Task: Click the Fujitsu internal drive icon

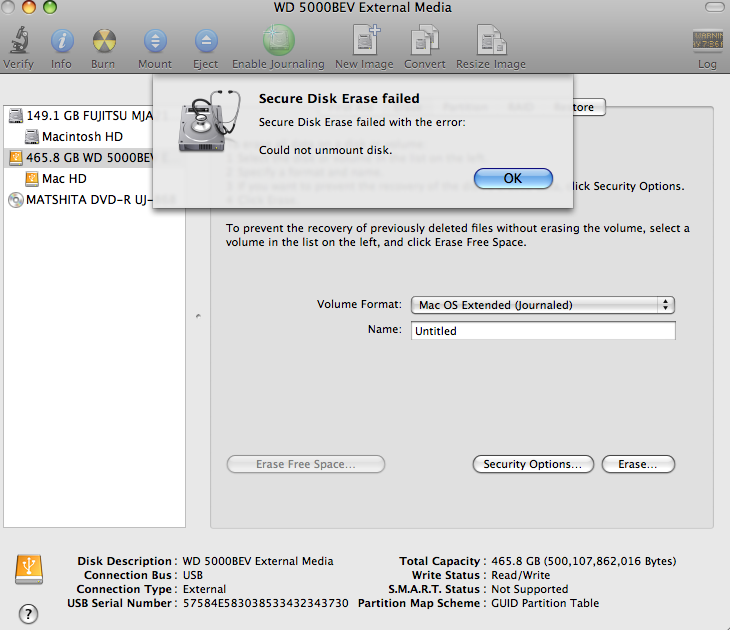Action: tap(15, 115)
